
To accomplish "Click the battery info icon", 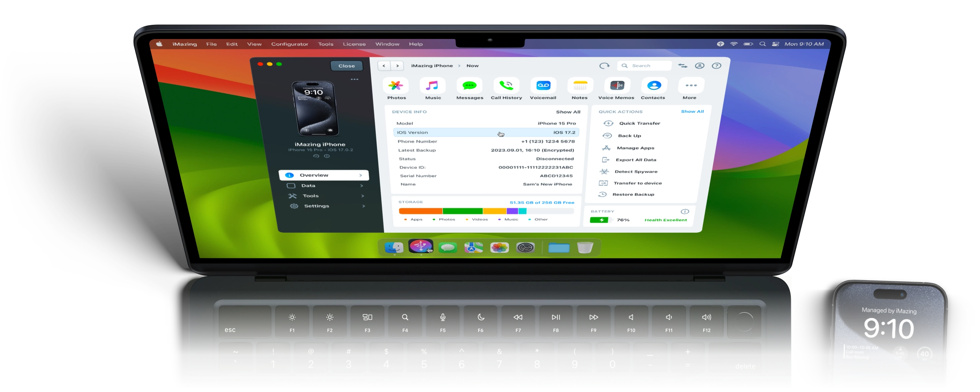I will [685, 211].
